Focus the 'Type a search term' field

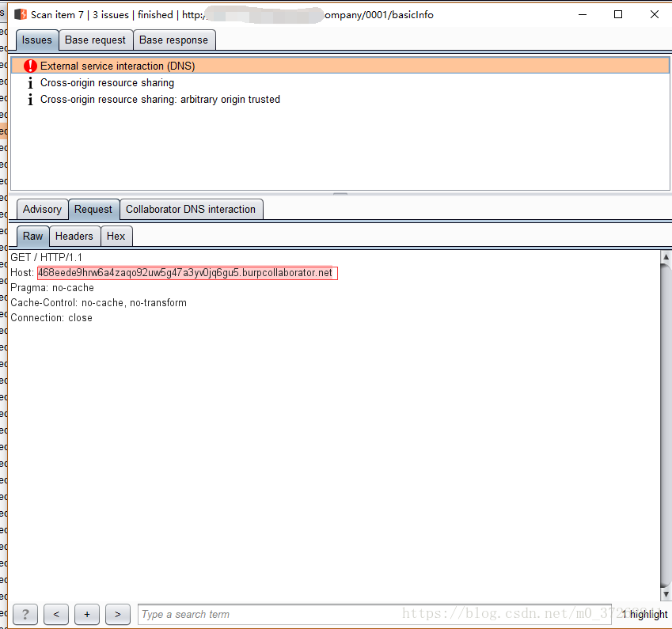[374, 615]
